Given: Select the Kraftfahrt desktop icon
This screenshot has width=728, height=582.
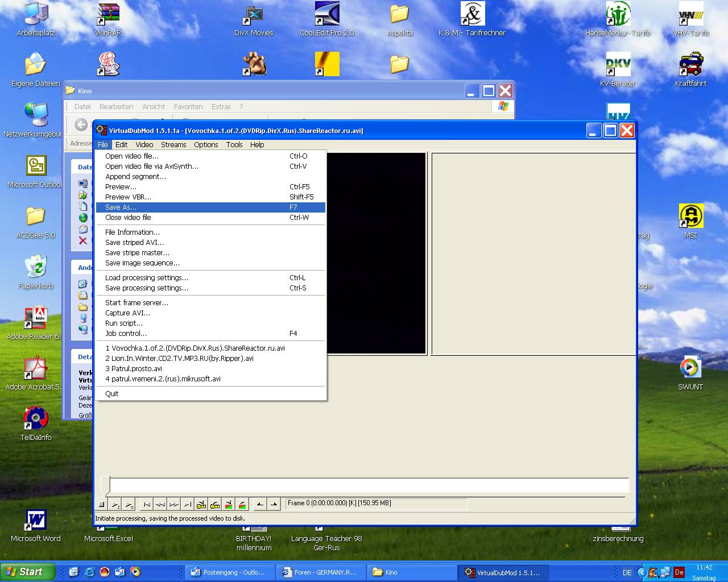Looking at the screenshot, I should [x=691, y=70].
